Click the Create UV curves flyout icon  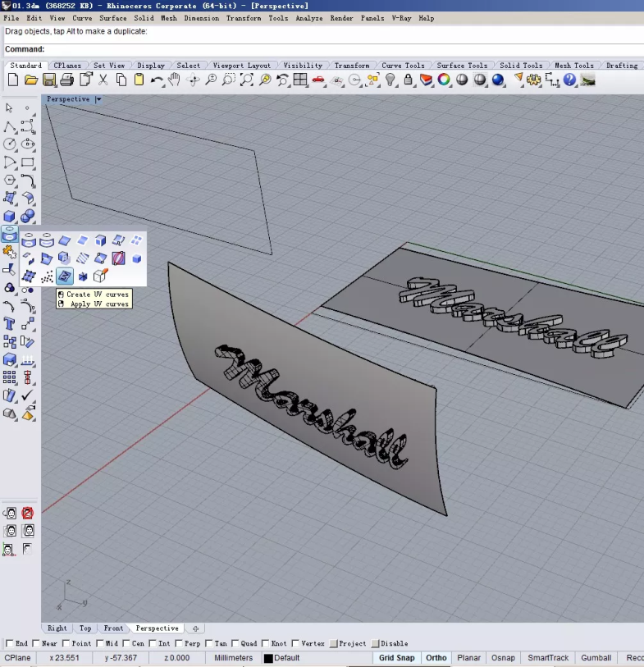(x=65, y=276)
